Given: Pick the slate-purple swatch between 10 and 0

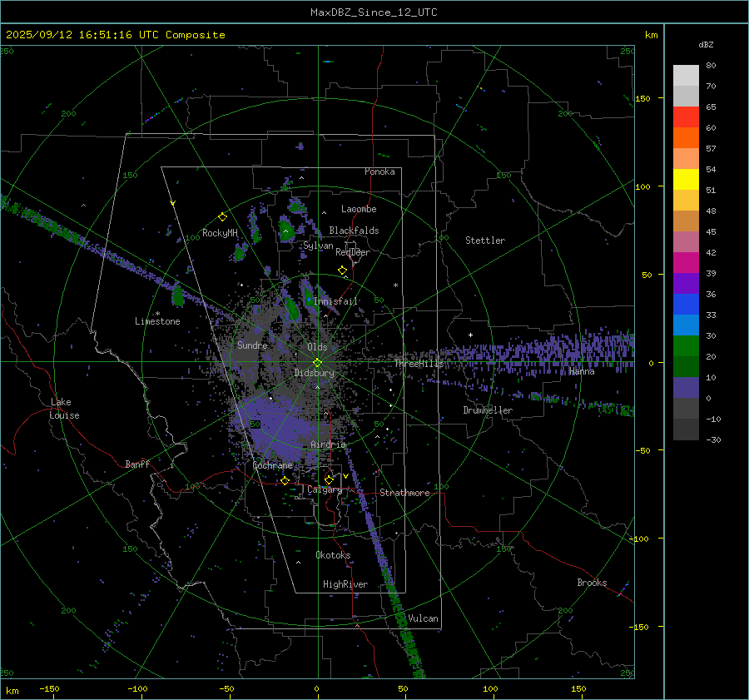Looking at the screenshot, I should pyautogui.click(x=686, y=387).
